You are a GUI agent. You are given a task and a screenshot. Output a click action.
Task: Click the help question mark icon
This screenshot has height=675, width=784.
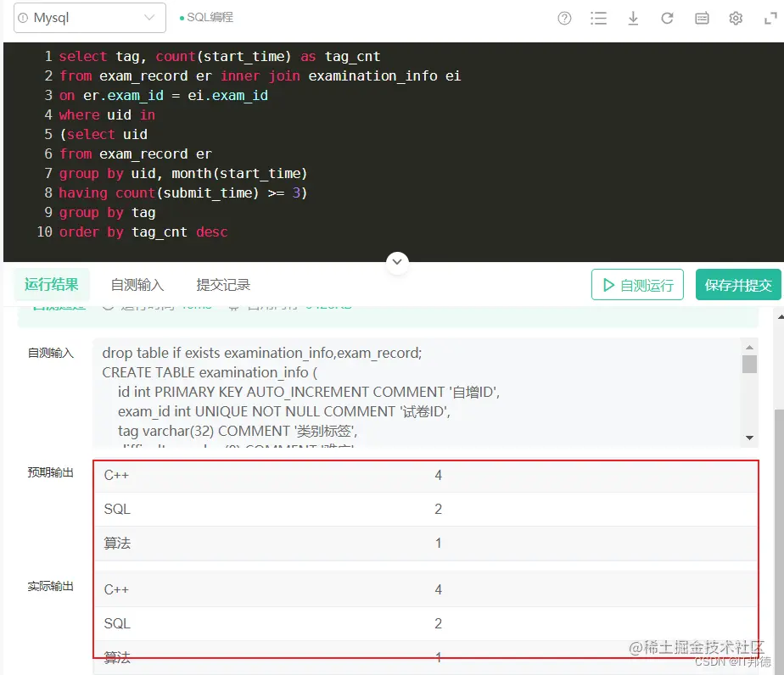564,19
